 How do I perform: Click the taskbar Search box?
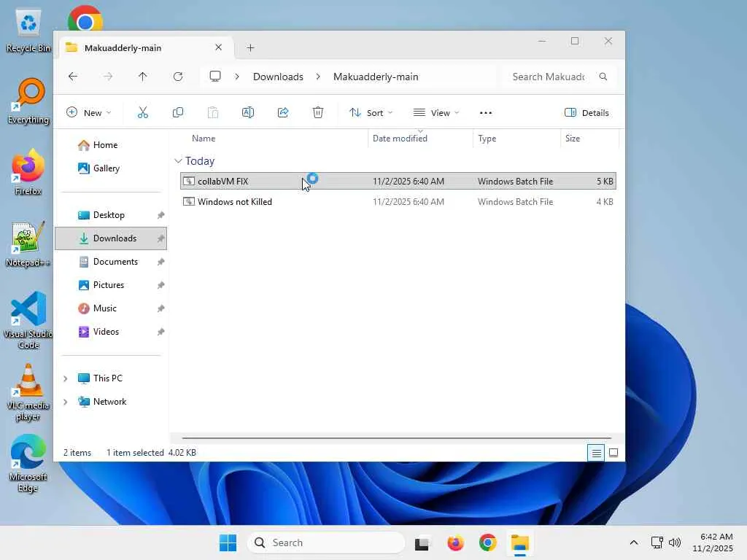click(x=326, y=542)
